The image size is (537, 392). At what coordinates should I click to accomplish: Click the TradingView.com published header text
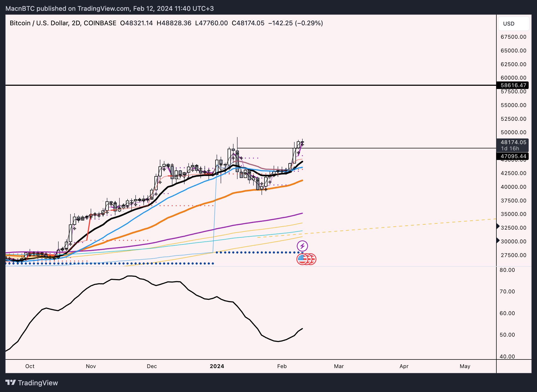tap(109, 8)
